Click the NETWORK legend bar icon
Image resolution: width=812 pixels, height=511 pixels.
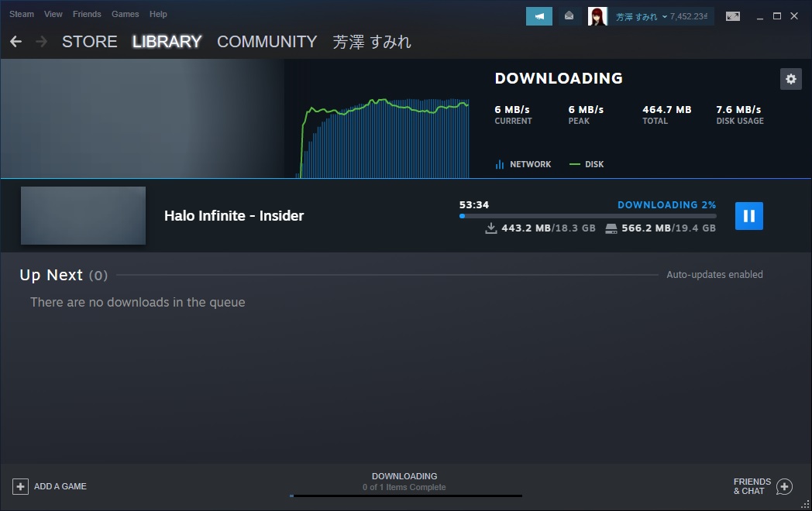click(500, 164)
